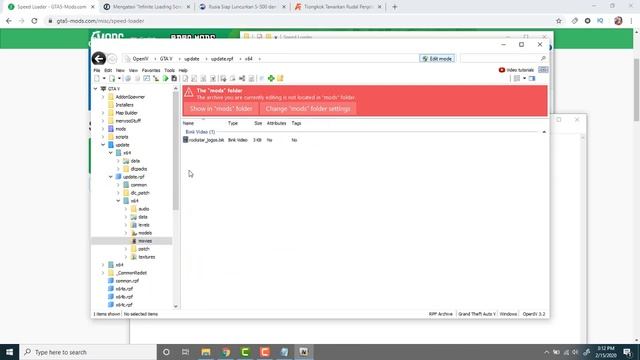
Task: Open the View menu
Action: tap(133, 71)
